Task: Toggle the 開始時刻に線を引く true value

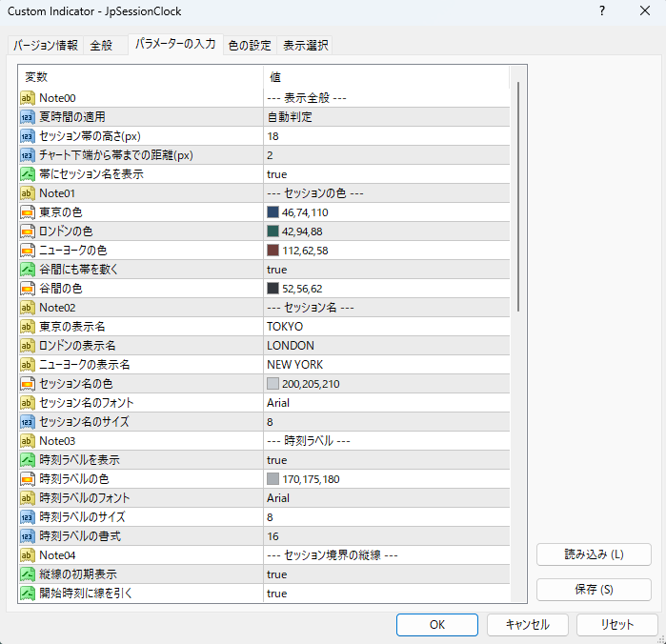Action: [387, 594]
